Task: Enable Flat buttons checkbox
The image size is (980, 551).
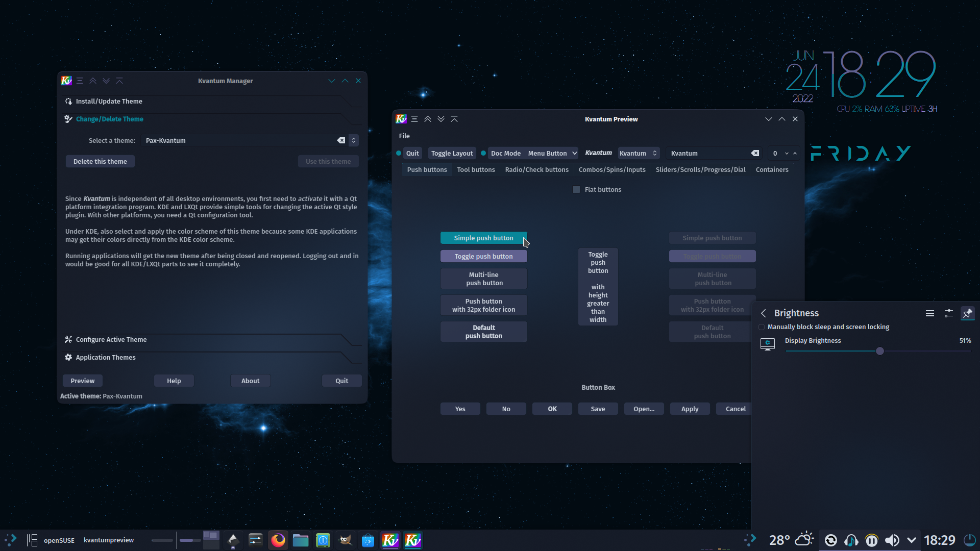Action: pos(576,189)
